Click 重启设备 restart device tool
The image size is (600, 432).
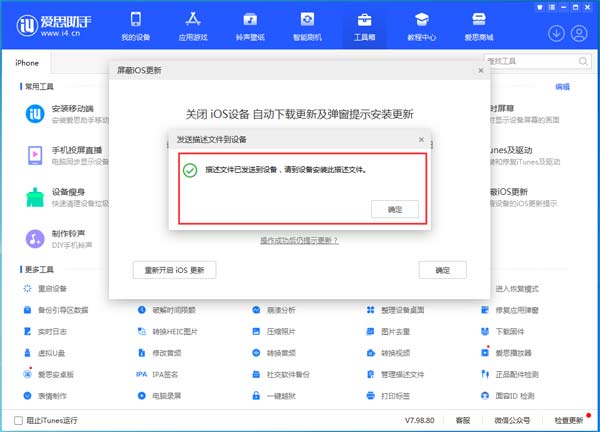(x=45, y=289)
